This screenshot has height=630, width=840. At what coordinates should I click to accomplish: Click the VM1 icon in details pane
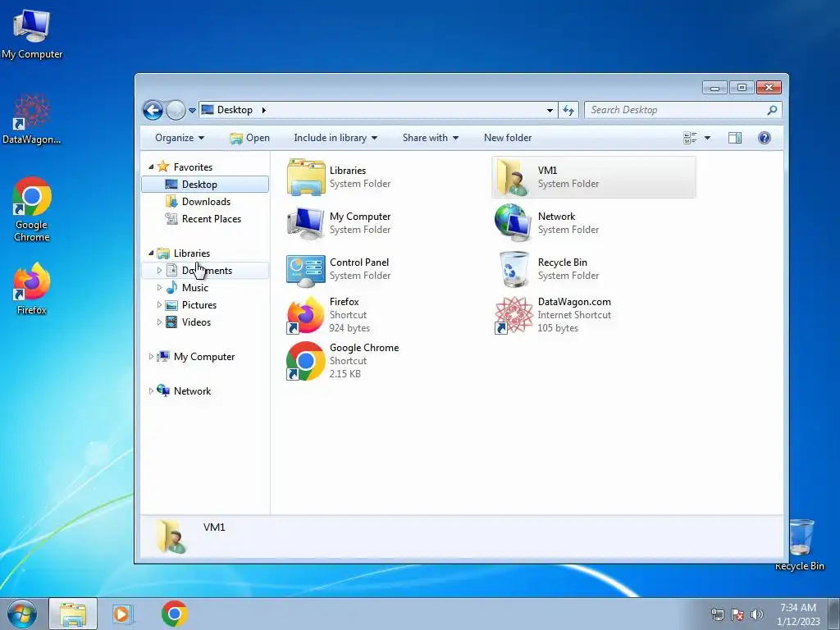click(171, 536)
